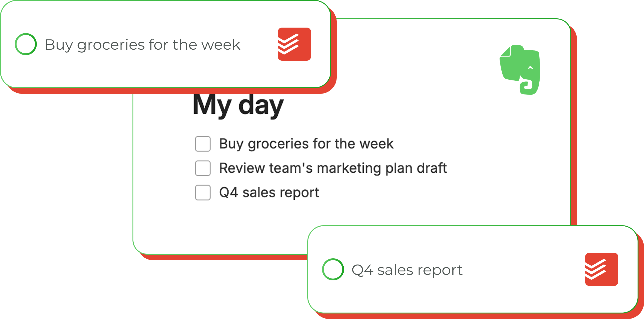Click Todoist logo on the groceries task card

tap(294, 44)
